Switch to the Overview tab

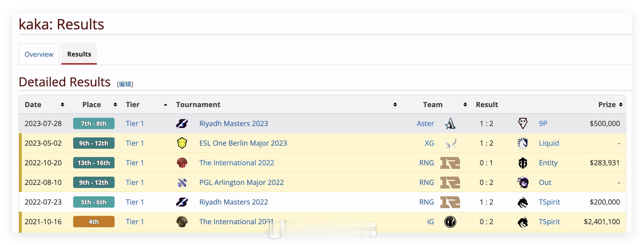point(39,54)
